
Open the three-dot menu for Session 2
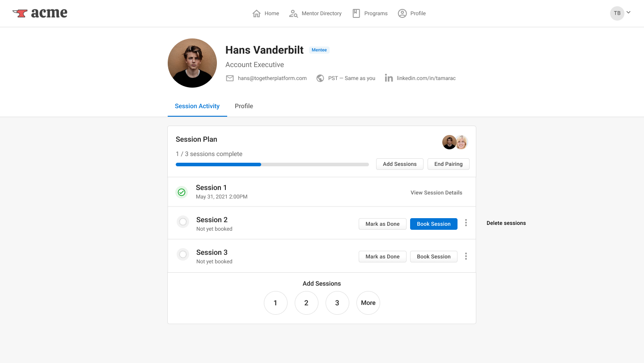point(466,223)
